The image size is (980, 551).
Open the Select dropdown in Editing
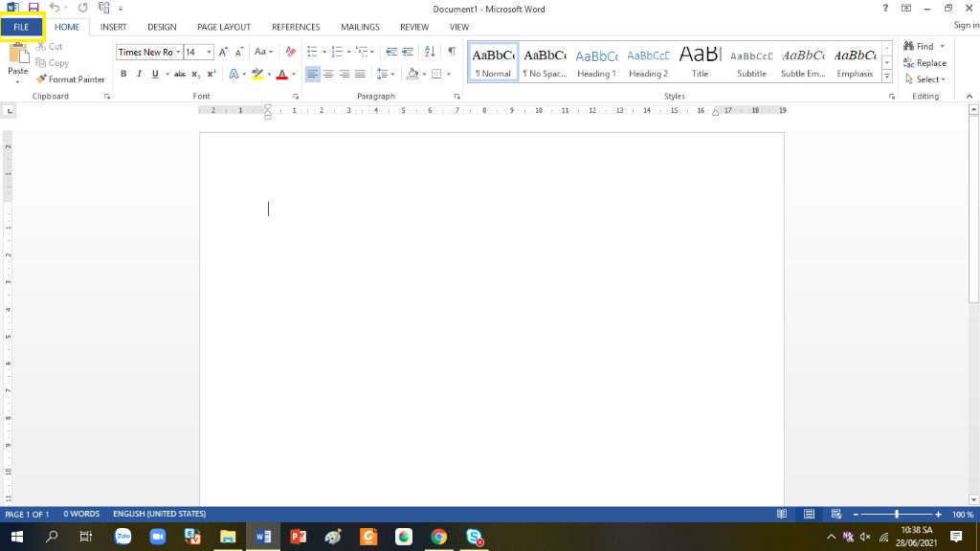(925, 79)
